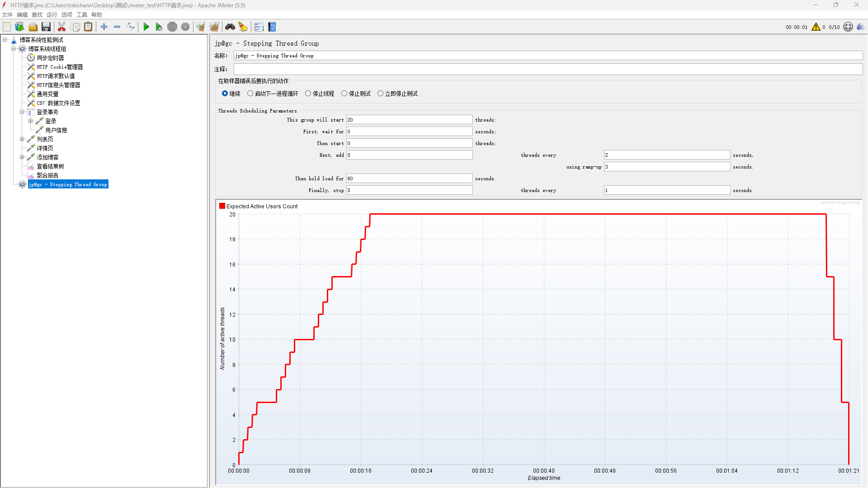Select HTTP请求默认值 tree item

tap(56, 76)
